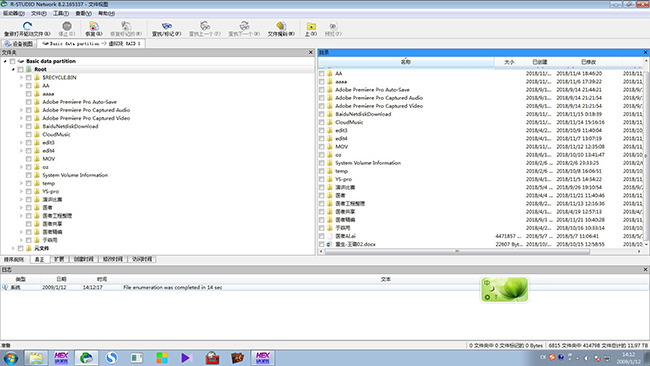Expand the edit3 folder in tree
Viewport: 650px width, 366px height.
21,143
